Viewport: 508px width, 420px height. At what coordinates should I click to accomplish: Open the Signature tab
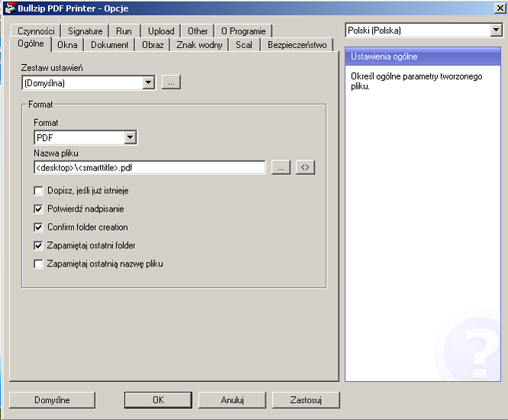pyautogui.click(x=86, y=31)
